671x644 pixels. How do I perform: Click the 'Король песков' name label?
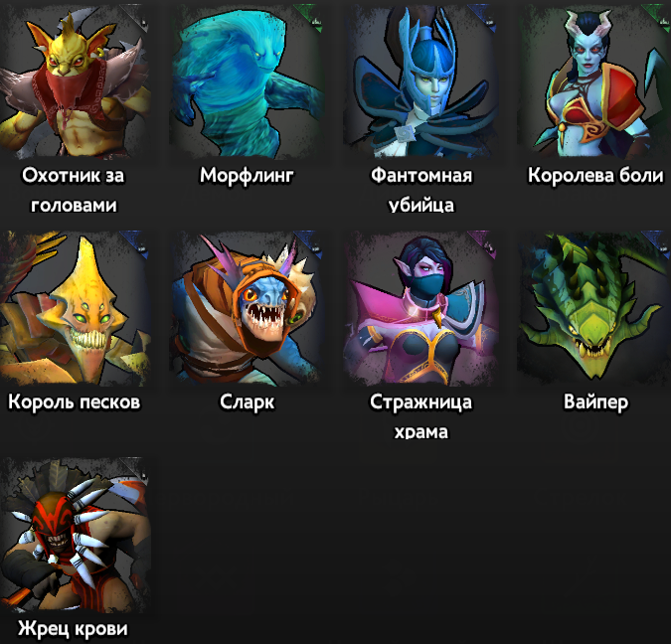tap(74, 402)
